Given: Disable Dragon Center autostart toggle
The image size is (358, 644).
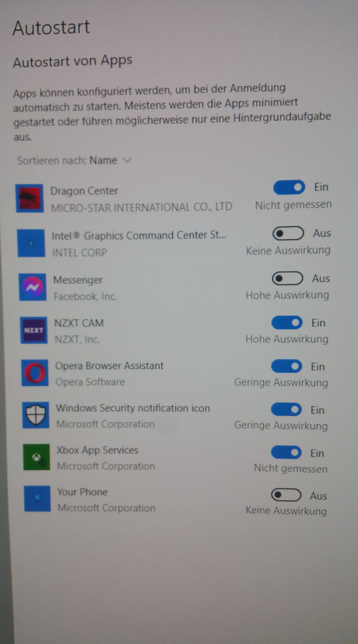Looking at the screenshot, I should (289, 187).
